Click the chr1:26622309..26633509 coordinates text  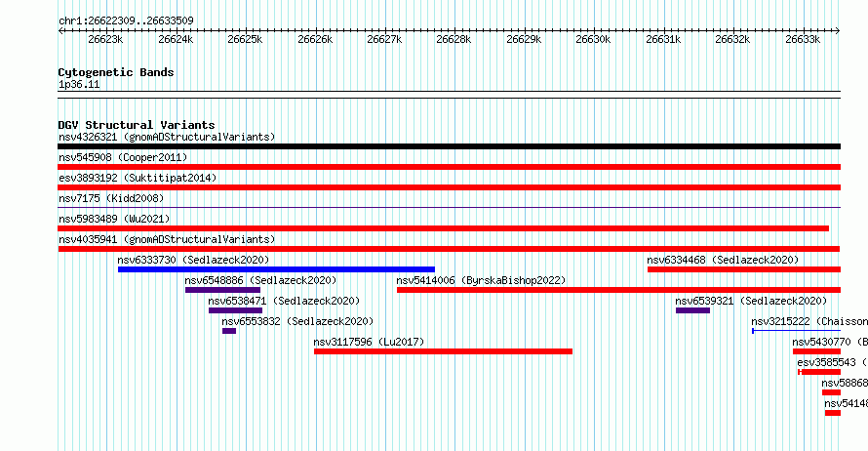coord(126,20)
